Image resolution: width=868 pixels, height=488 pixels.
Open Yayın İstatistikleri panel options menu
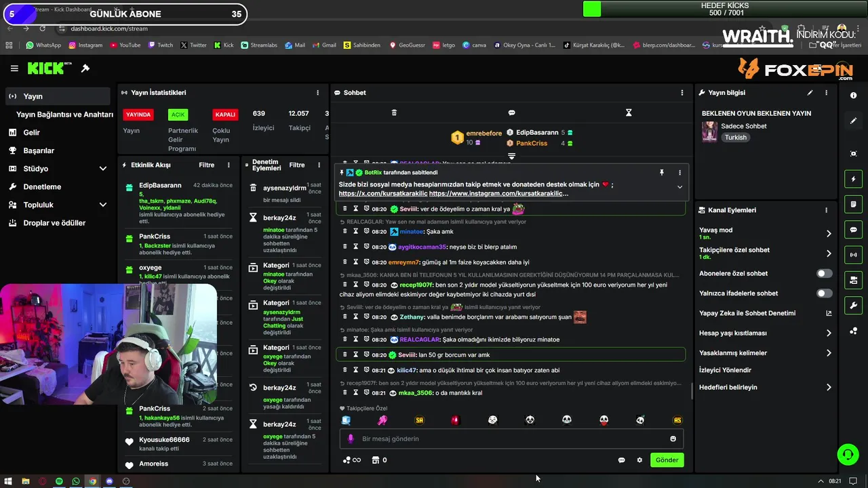(x=317, y=93)
